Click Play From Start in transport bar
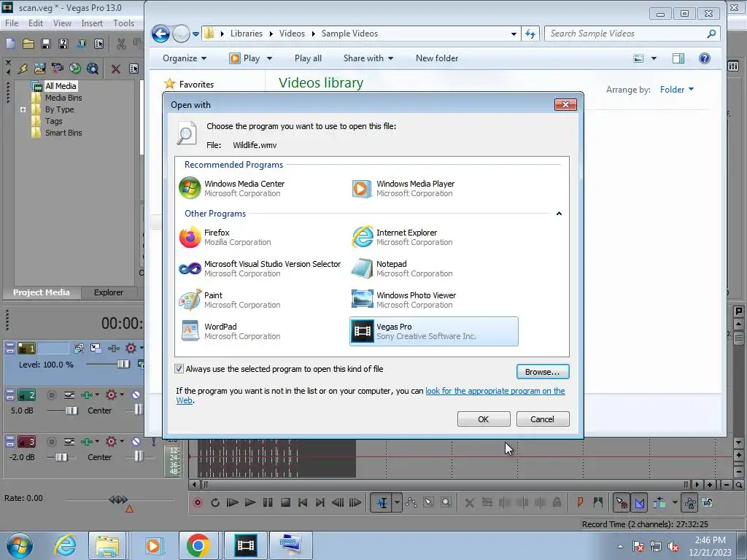Image resolution: width=747 pixels, height=560 pixels. click(x=233, y=502)
